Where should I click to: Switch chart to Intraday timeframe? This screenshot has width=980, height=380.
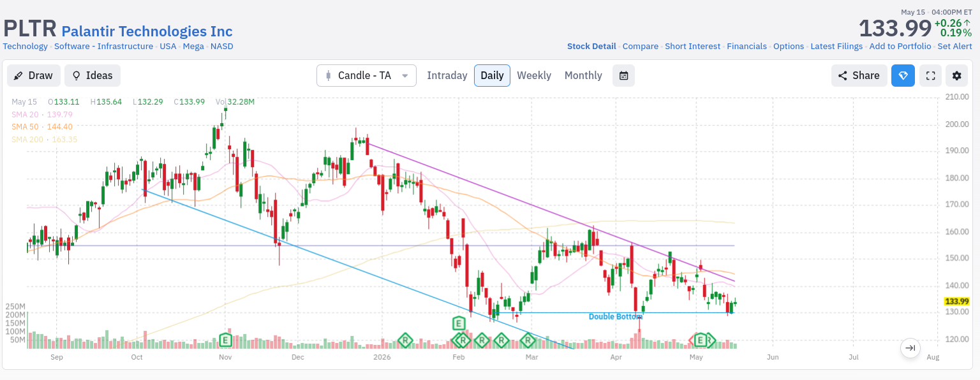point(447,75)
